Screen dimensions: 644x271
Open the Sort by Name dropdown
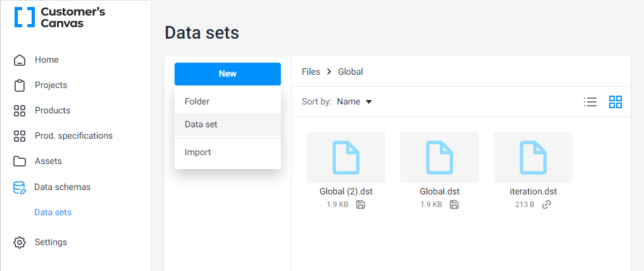pos(354,101)
